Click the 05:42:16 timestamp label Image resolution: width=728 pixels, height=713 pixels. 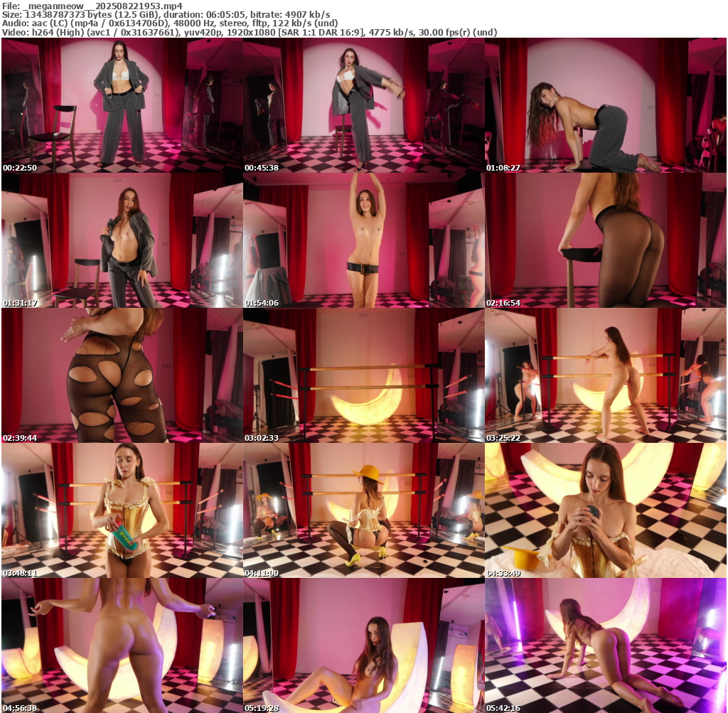(x=503, y=708)
